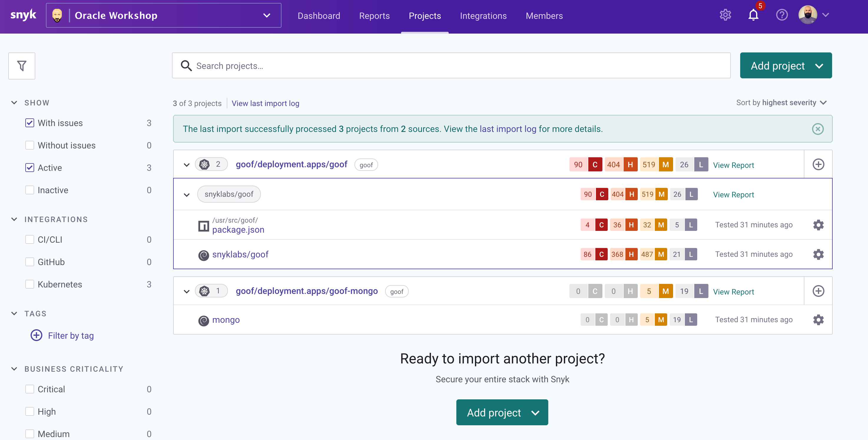Screen dimensions: 868x440
Task: Check the High business criticality filter
Action: click(30, 412)
